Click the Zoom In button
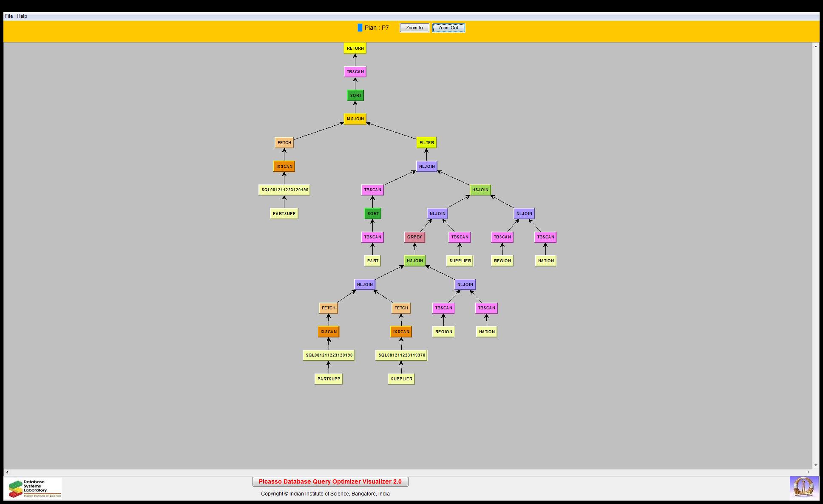Screen dimensions: 823x504 (x=414, y=28)
